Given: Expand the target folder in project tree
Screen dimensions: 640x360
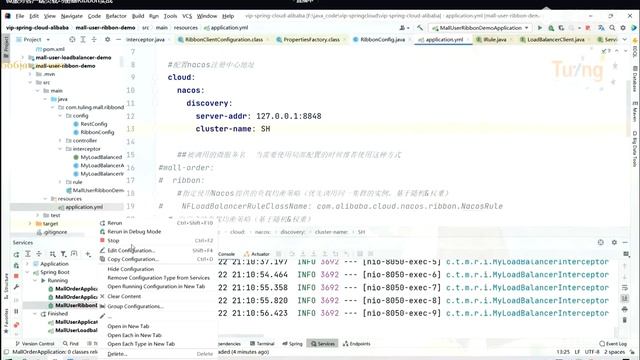Looking at the screenshot, I should pos(30,224).
